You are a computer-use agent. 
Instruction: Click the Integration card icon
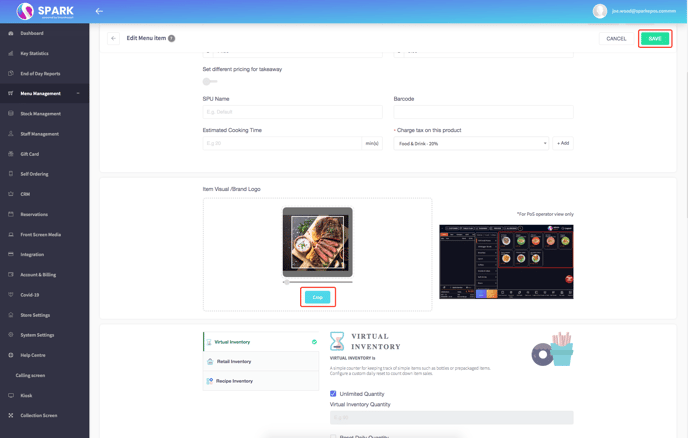point(11,254)
